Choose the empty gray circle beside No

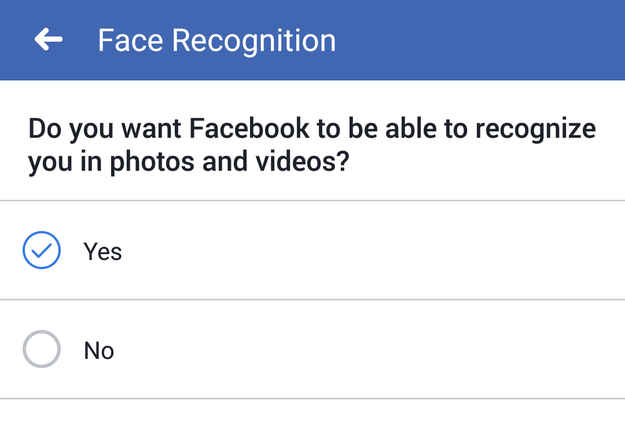41,349
